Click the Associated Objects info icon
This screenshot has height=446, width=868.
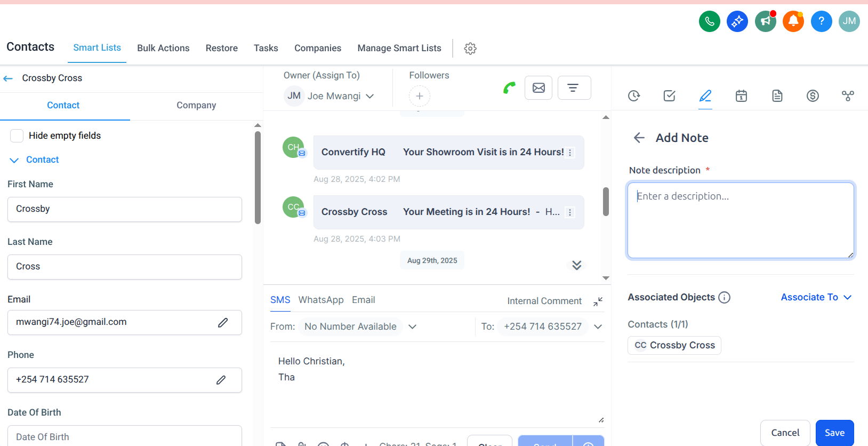[724, 298]
